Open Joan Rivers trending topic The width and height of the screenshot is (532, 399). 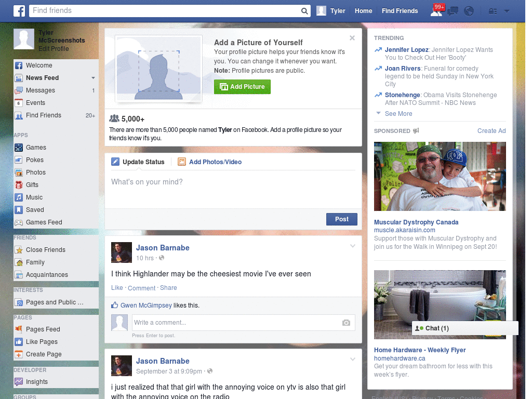(x=403, y=69)
